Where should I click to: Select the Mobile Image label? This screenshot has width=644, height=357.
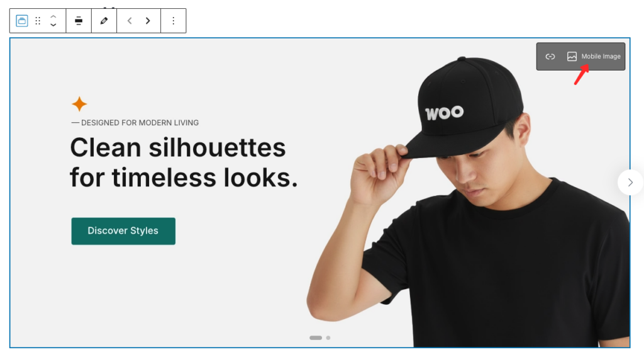tap(601, 56)
